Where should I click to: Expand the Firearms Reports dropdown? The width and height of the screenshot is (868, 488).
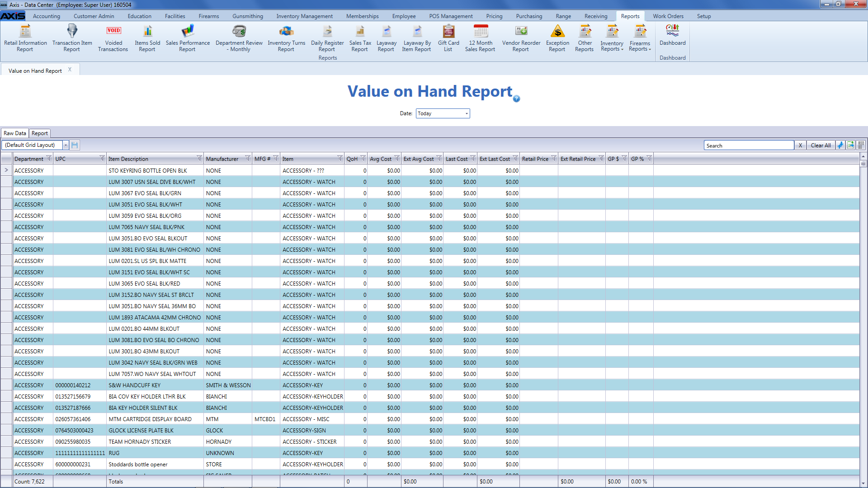point(640,38)
